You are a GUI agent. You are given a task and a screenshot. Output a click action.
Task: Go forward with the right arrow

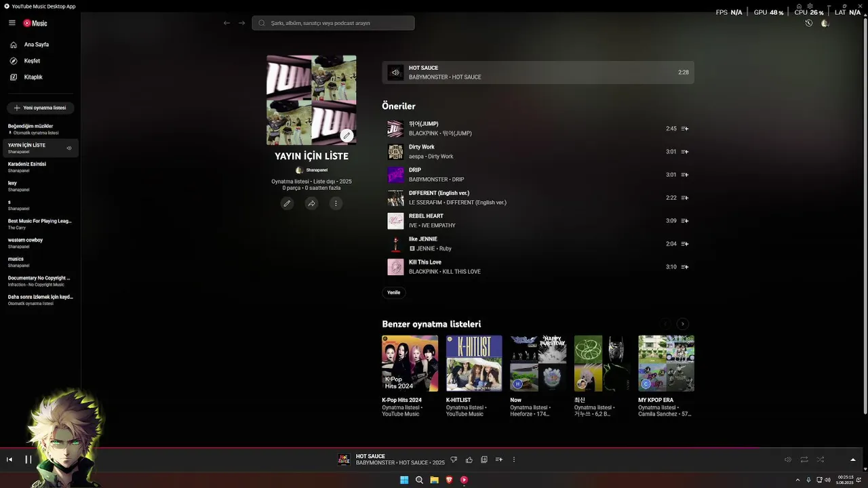click(x=241, y=23)
